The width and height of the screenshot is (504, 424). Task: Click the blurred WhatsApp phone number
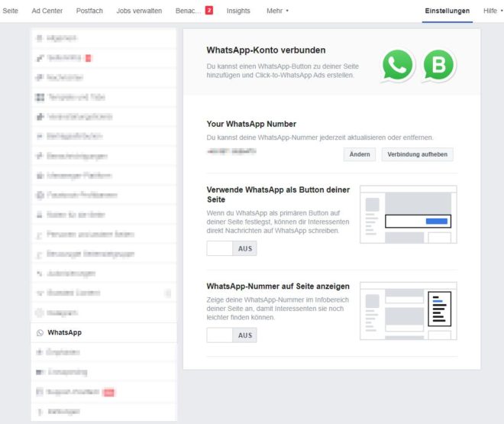click(x=231, y=151)
